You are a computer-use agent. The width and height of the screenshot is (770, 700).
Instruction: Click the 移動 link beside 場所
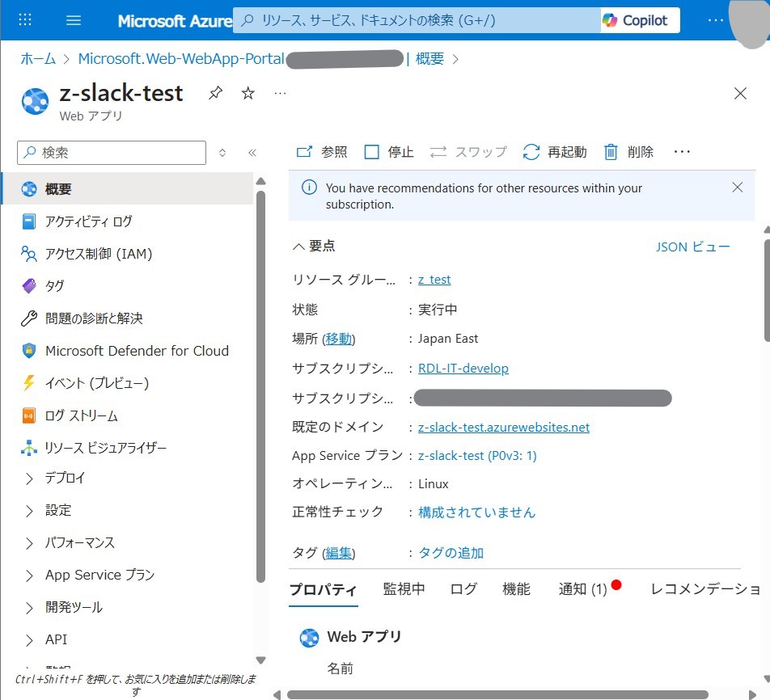[338, 339]
